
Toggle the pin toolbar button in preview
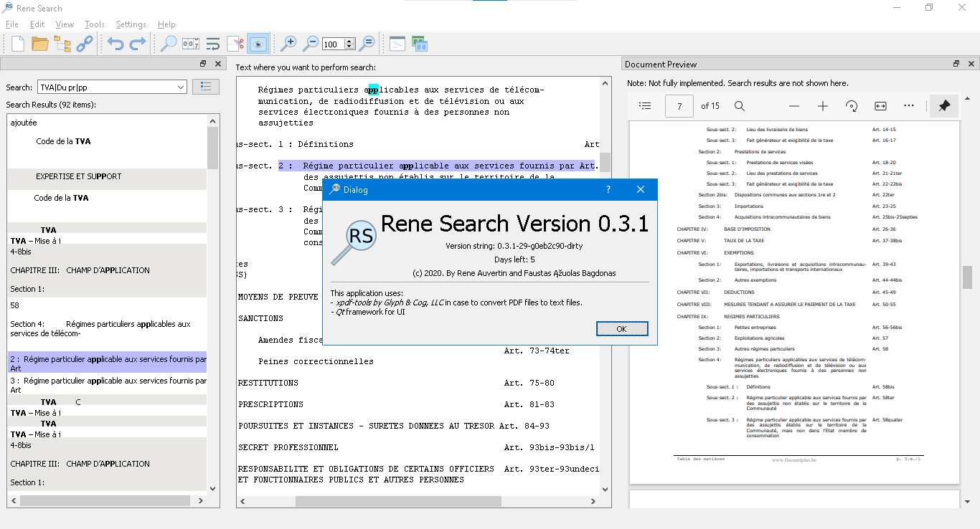944,106
